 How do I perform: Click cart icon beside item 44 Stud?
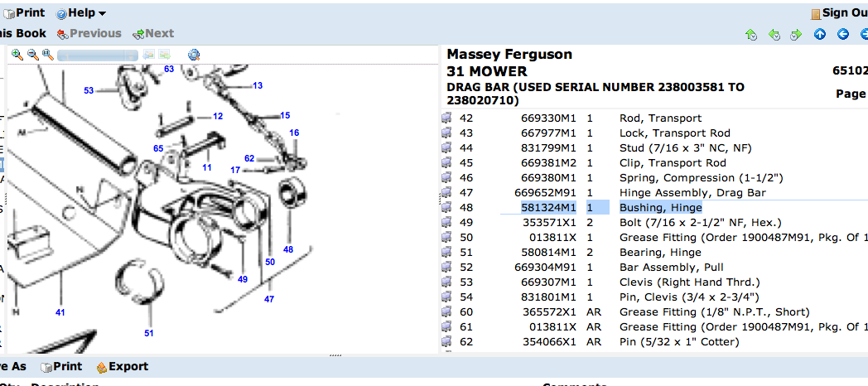(446, 148)
